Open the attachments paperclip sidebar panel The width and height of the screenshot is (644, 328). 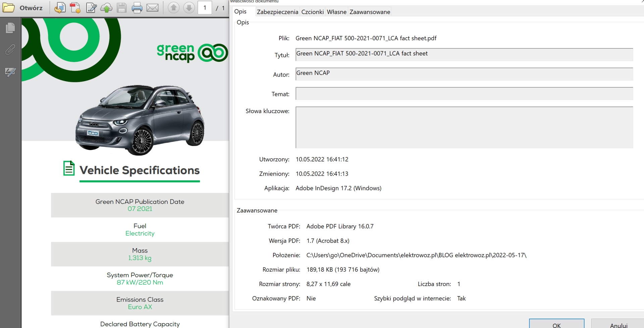[10, 50]
